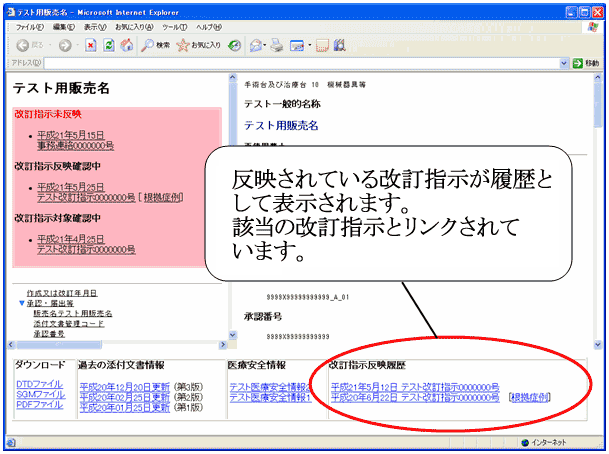This screenshot has height=454, width=609.
Task: Click the Print icon
Action: (x=277, y=45)
